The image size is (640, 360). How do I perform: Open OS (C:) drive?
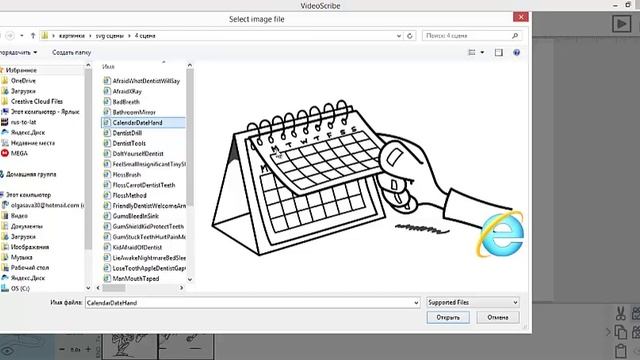20,289
